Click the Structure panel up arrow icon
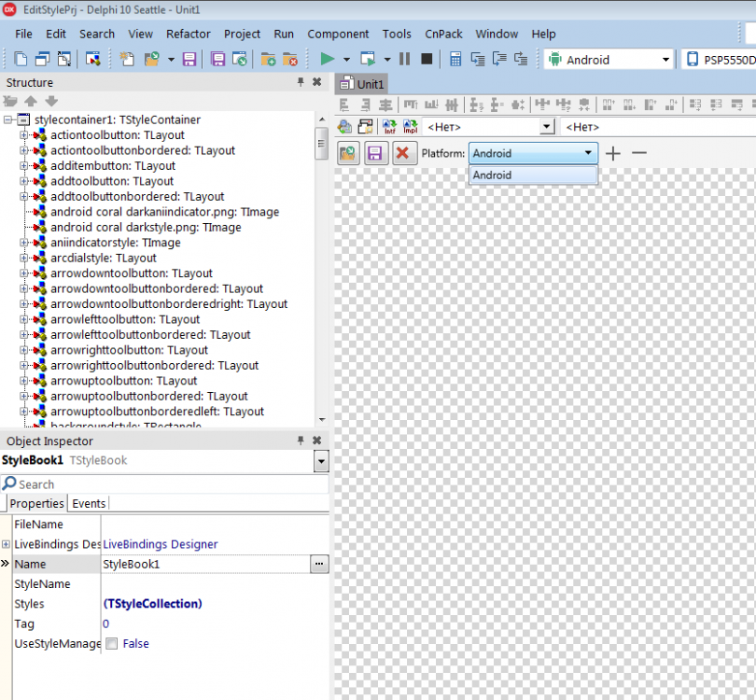The width and height of the screenshot is (756, 700). [x=31, y=101]
